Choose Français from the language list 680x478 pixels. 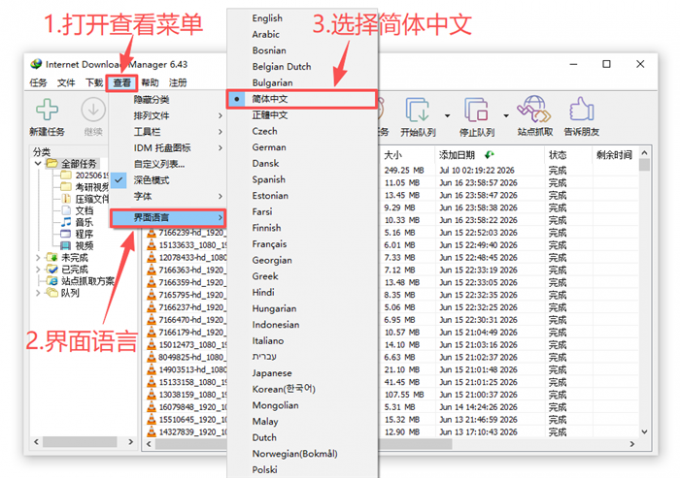coord(302,244)
